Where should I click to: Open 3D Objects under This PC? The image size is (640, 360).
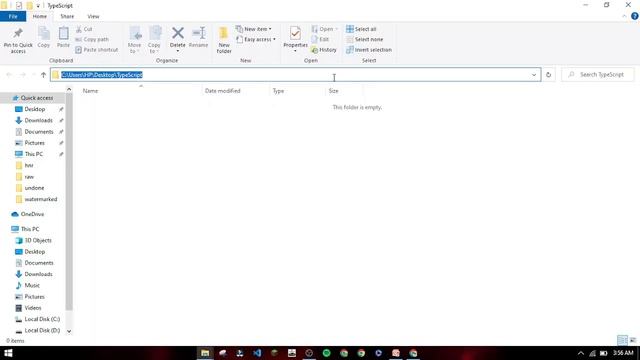tap(38, 240)
